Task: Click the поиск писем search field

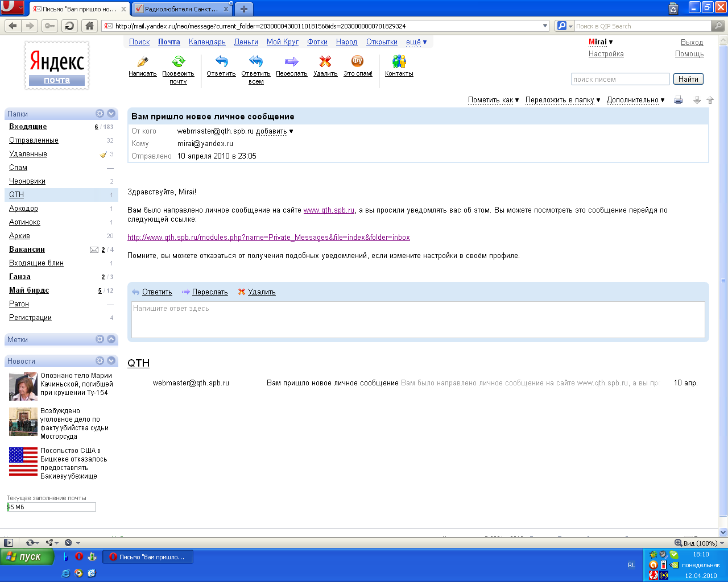Action: click(621, 79)
